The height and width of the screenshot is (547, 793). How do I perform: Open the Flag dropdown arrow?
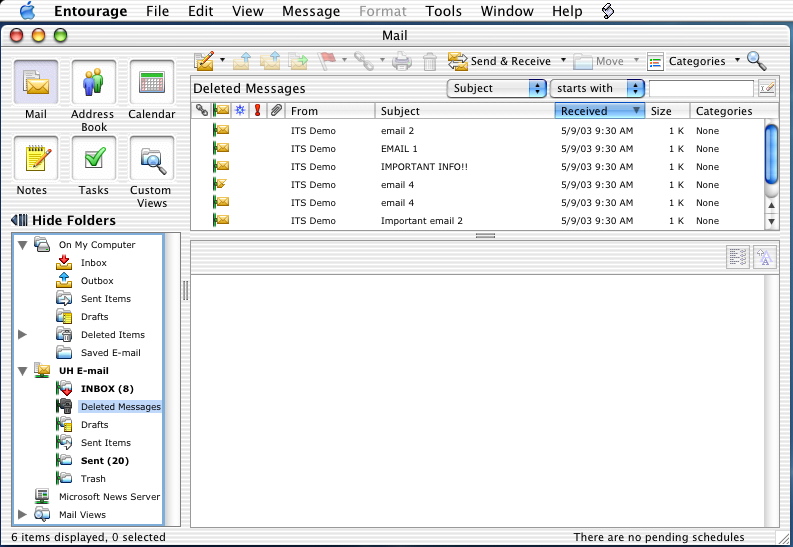point(344,61)
